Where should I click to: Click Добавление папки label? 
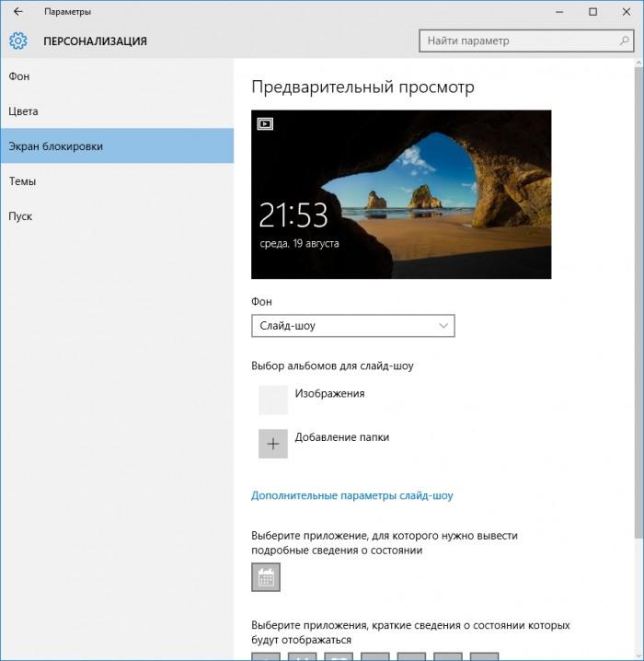point(342,437)
